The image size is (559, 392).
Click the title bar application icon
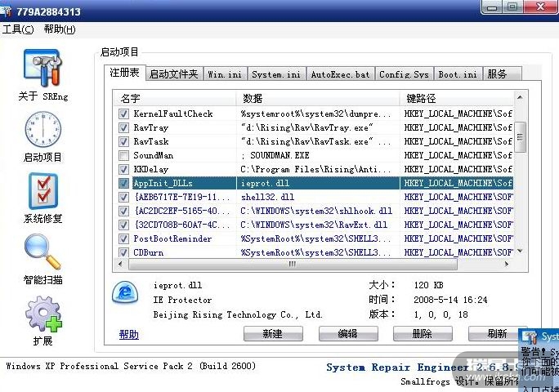click(x=7, y=11)
